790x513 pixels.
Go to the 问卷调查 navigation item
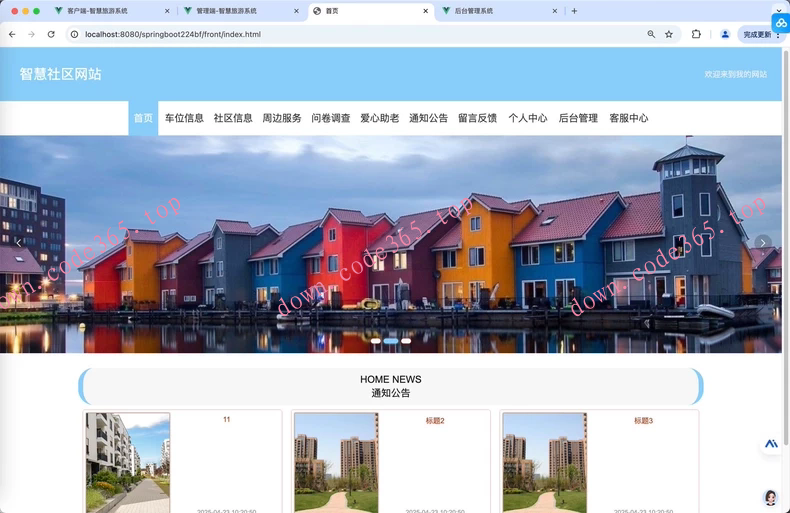(331, 118)
